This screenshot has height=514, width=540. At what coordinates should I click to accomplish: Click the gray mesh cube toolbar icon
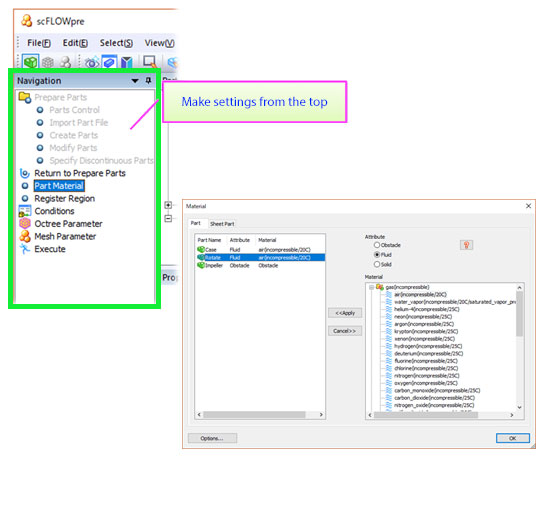[x=48, y=62]
